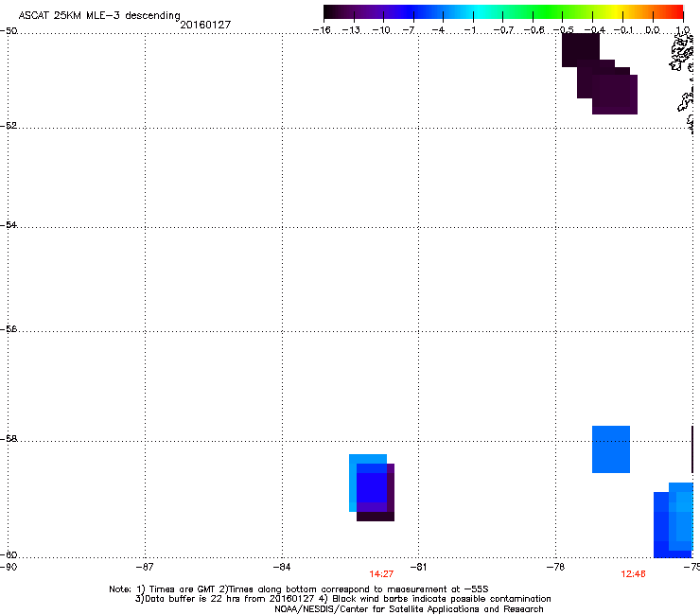Click the -58 latitude axis label

[x=9, y=439]
